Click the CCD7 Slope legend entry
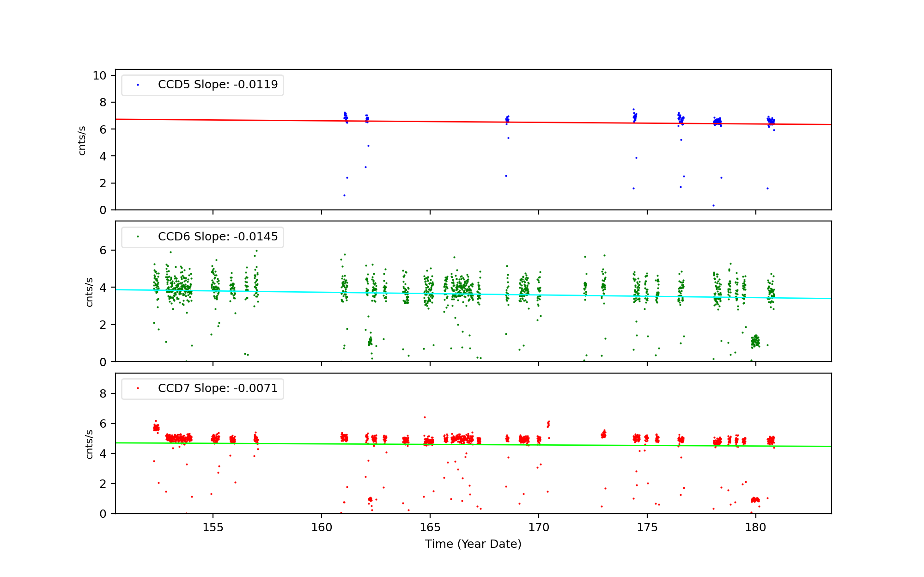This screenshot has width=924, height=577. [218, 388]
